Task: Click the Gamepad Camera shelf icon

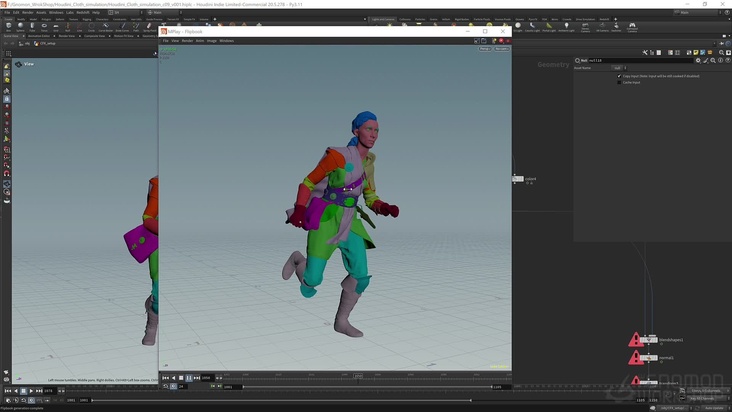Action: [x=632, y=26]
